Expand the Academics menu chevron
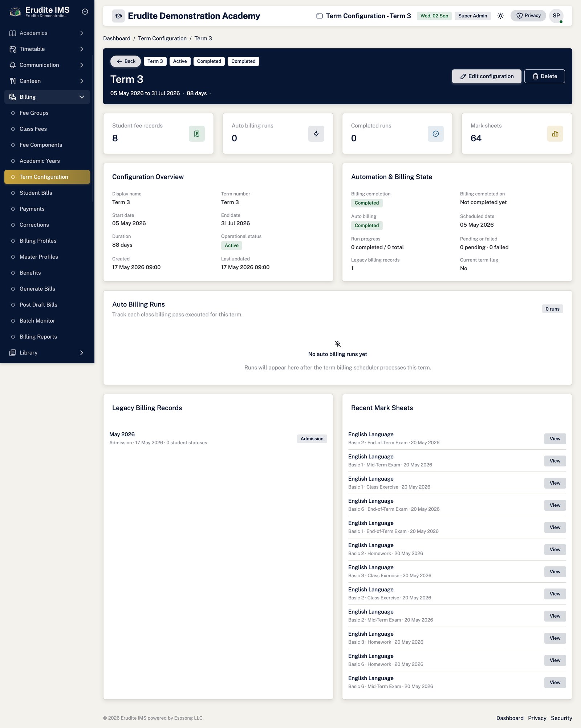Image resolution: width=581 pixels, height=728 pixels. pyautogui.click(x=82, y=33)
